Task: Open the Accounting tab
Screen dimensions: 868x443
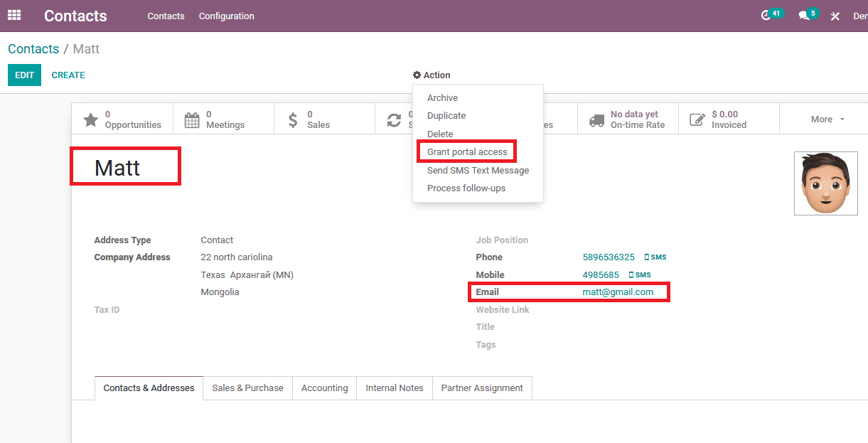Action: pyautogui.click(x=324, y=388)
